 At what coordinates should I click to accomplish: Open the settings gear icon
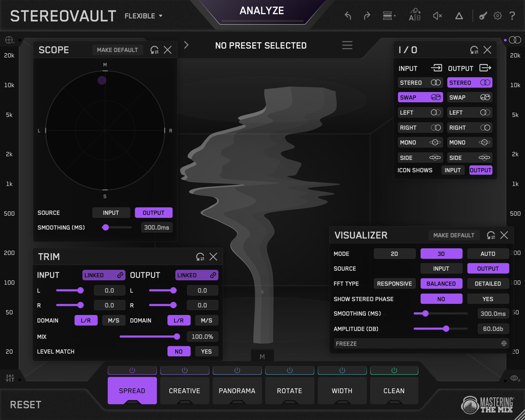[498, 16]
